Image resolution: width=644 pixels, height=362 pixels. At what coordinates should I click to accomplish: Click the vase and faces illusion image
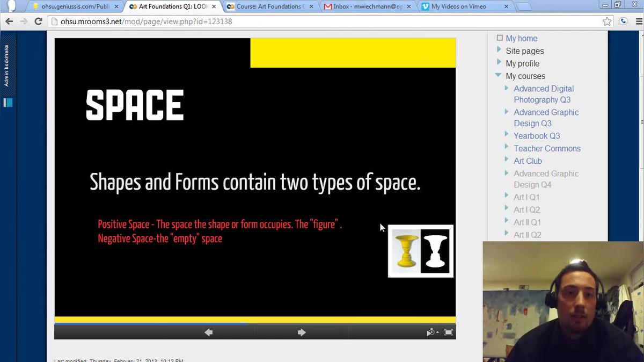tap(421, 251)
